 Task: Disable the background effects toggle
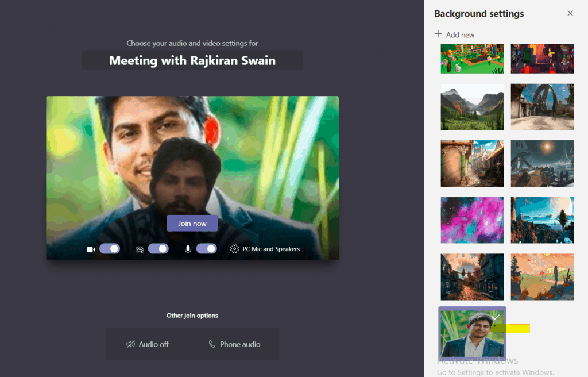[x=158, y=249]
